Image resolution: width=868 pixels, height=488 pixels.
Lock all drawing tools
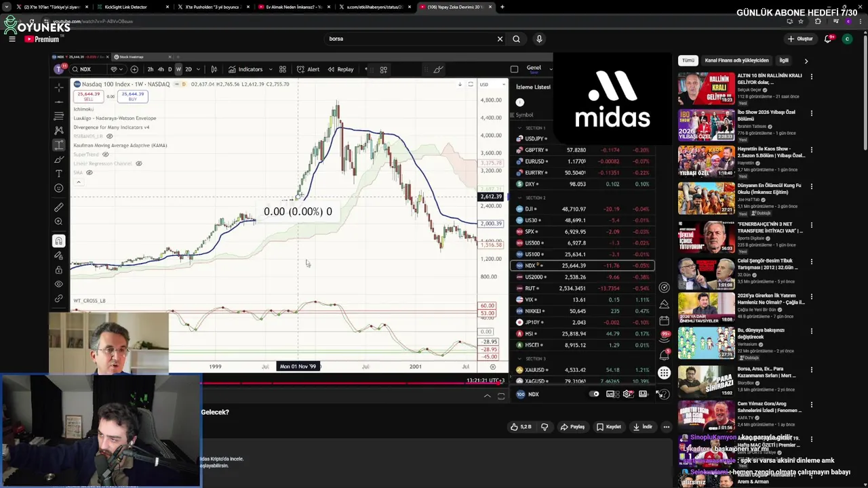(59, 270)
